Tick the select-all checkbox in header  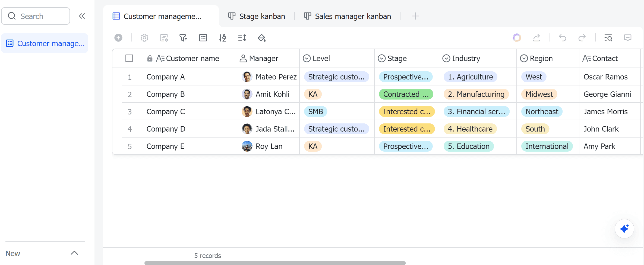(x=129, y=58)
